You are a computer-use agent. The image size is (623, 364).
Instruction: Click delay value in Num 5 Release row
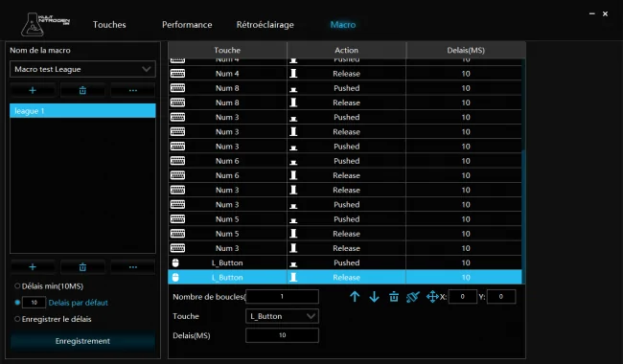click(x=466, y=234)
